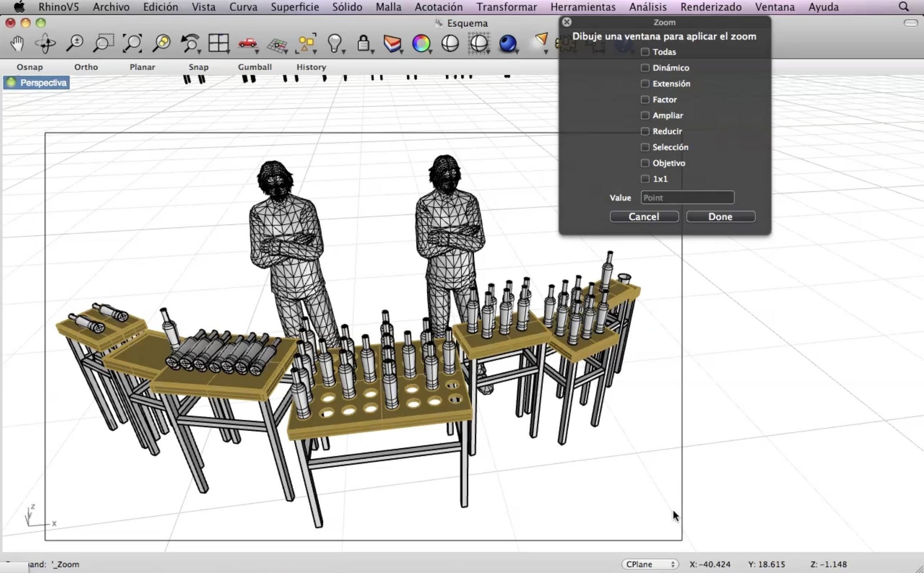The image size is (924, 573).
Task: Toggle Gumball
Action: click(255, 67)
